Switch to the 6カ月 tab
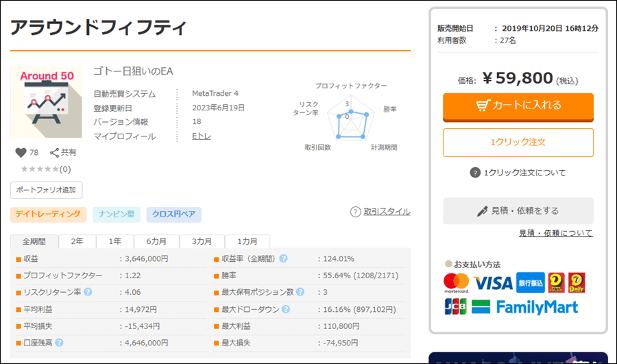The height and width of the screenshot is (364, 617). coord(157,241)
